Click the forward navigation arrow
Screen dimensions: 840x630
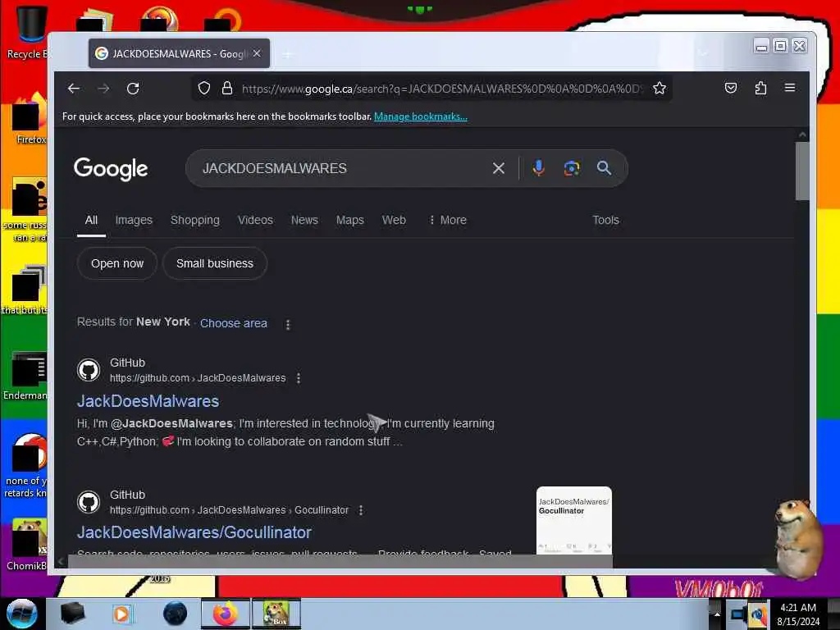103,89
